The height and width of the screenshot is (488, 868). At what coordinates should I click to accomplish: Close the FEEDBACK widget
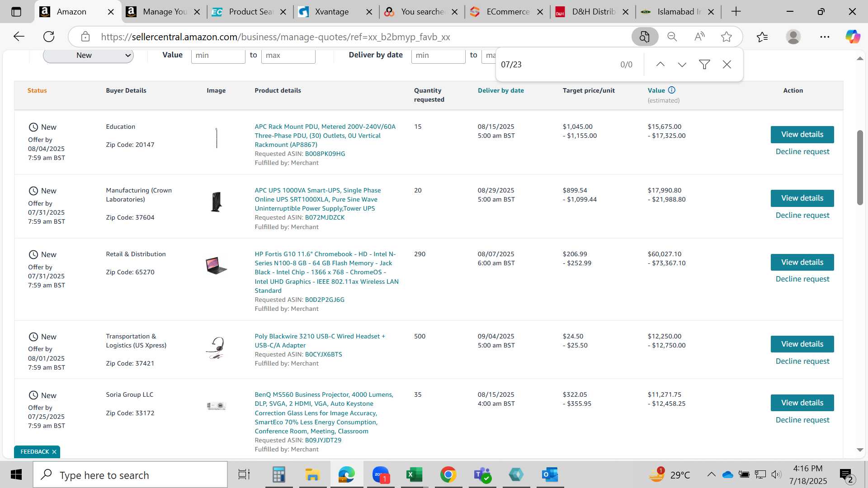tap(54, 451)
